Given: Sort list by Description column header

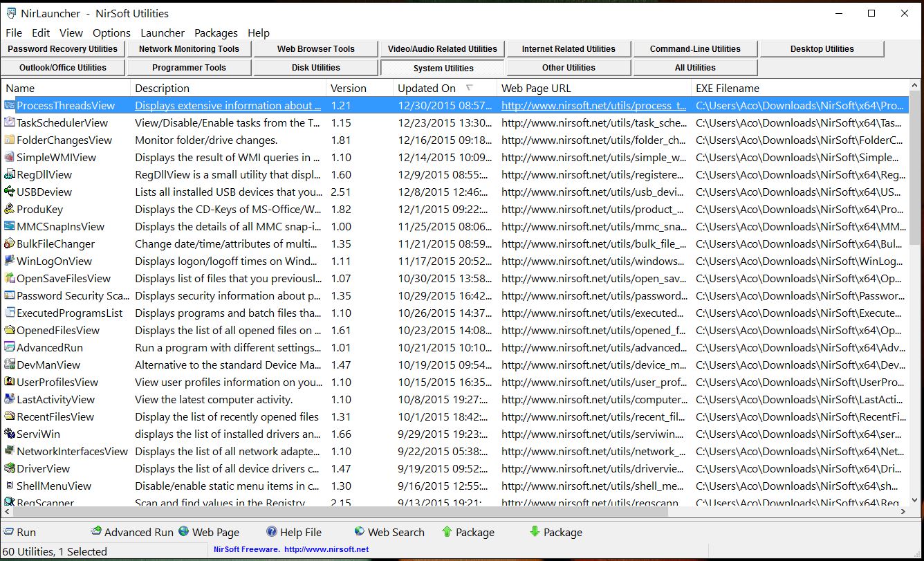Looking at the screenshot, I should tap(228, 88).
